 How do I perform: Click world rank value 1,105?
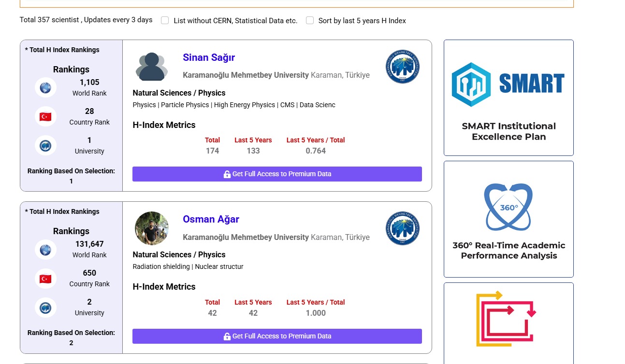(89, 82)
